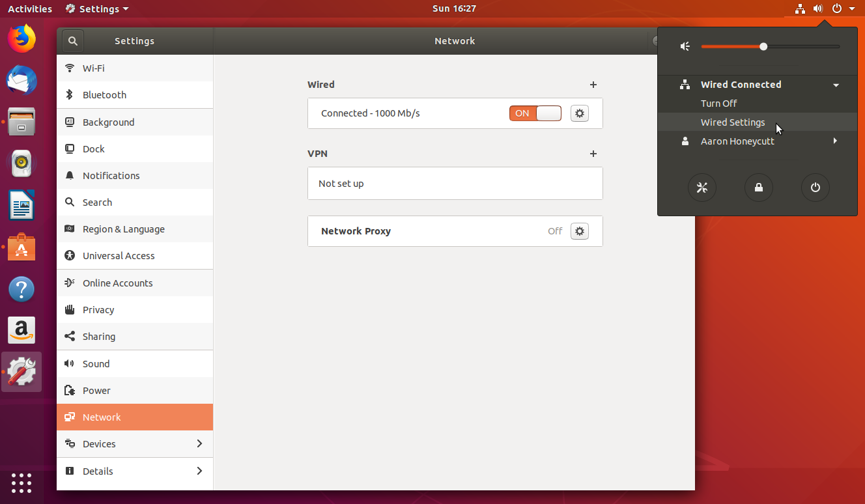Click the network indicator in the top bar
865x504 pixels.
[x=800, y=8]
